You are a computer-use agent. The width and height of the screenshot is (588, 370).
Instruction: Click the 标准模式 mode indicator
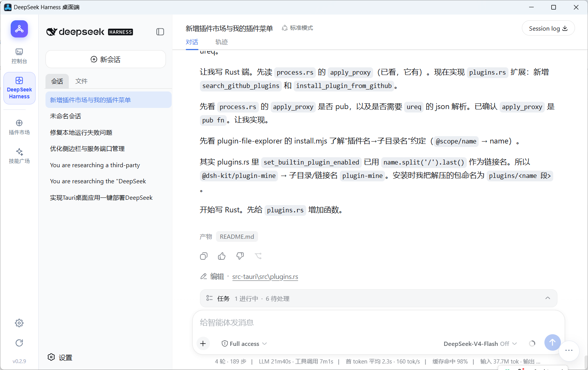tap(297, 28)
